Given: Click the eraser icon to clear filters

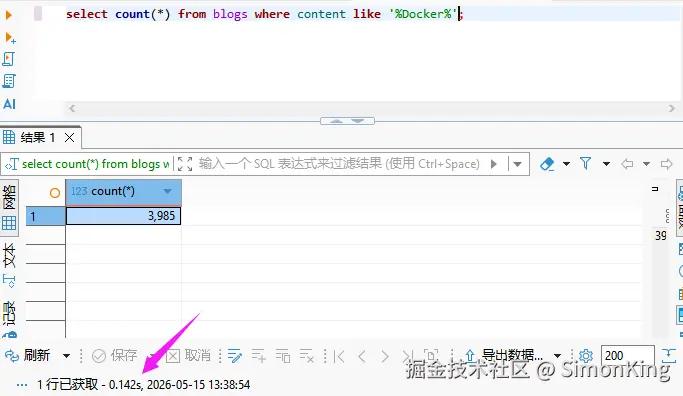Looking at the screenshot, I should (547, 164).
